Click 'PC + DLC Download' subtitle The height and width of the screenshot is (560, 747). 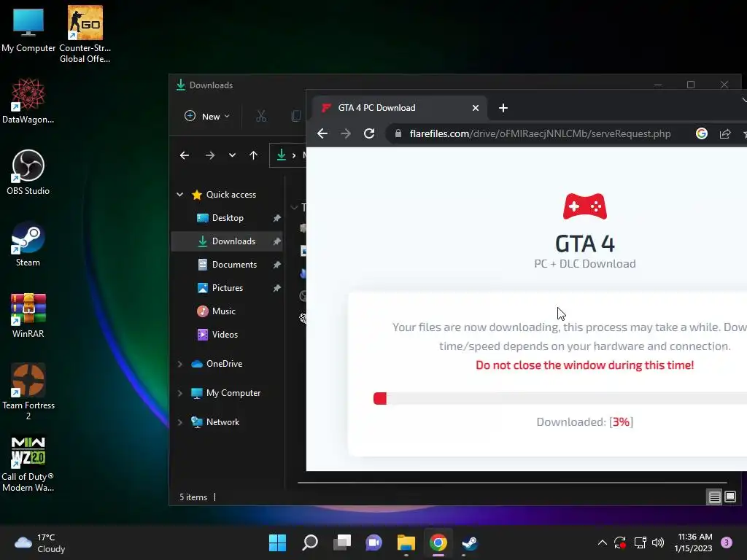(584, 264)
